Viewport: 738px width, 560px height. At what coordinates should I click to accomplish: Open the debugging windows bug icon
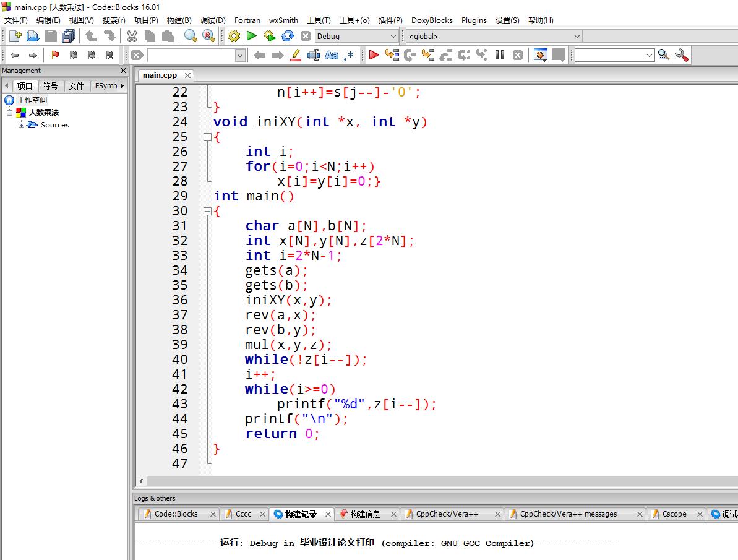540,55
